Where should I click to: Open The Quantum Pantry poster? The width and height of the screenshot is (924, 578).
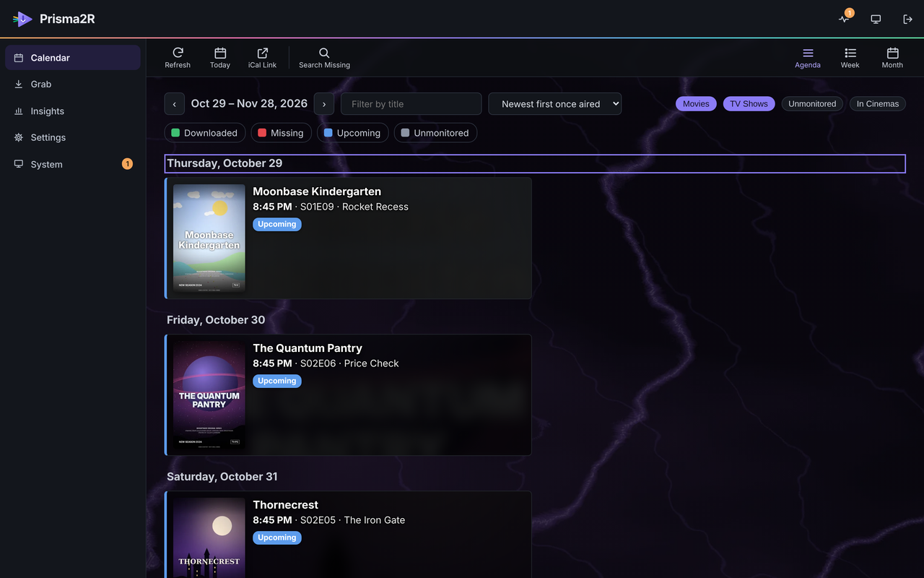tap(209, 395)
